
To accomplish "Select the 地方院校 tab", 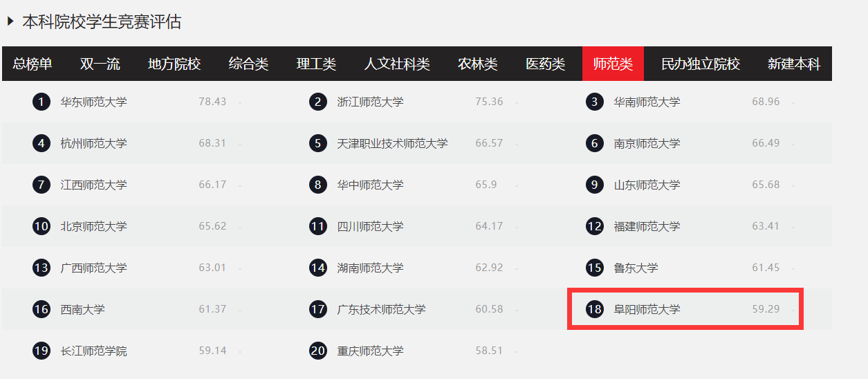I will pos(174,64).
